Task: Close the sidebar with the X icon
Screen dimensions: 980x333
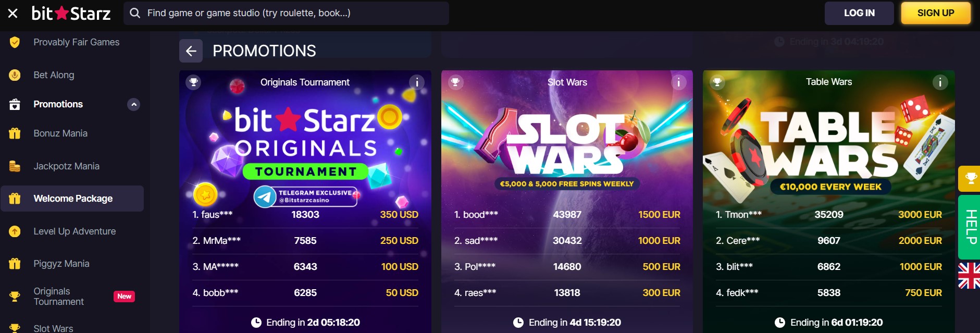Action: point(11,13)
